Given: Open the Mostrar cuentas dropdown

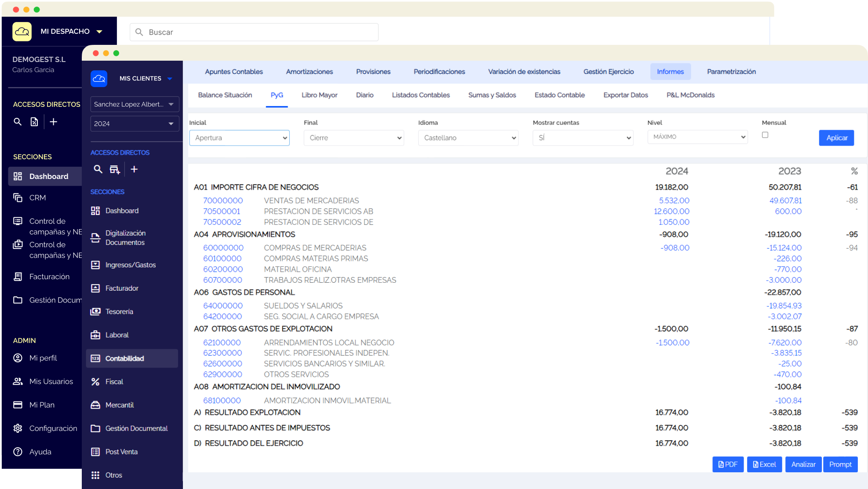Looking at the screenshot, I should coord(583,138).
